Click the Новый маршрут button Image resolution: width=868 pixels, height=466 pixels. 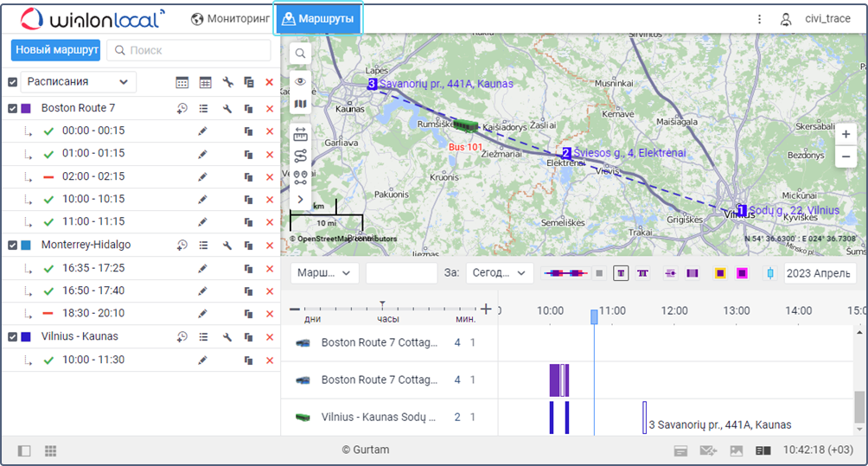55,50
